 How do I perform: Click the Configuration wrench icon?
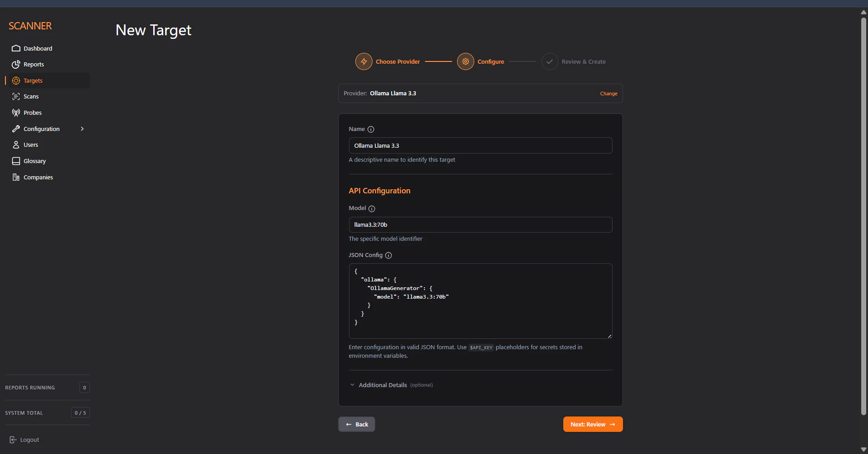[16, 129]
